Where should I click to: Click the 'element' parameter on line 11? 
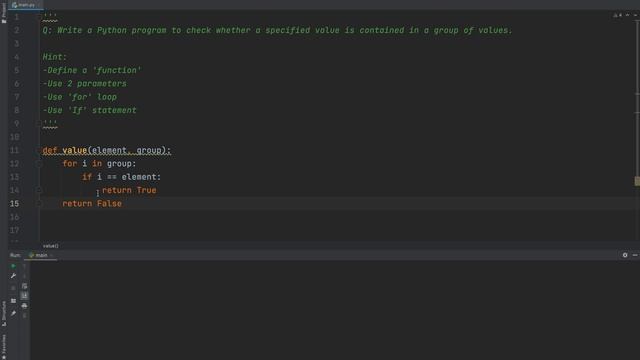click(x=109, y=151)
